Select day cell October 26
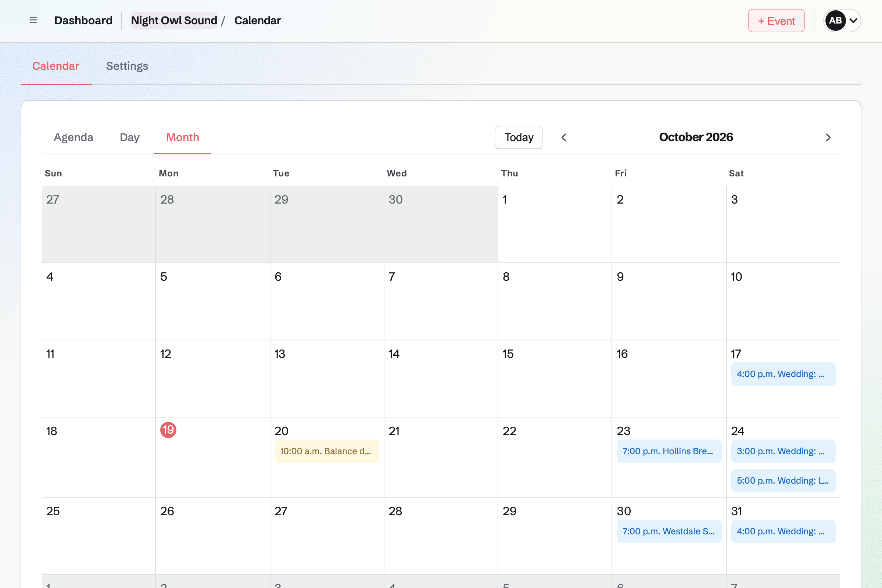882x588 pixels. (x=213, y=536)
